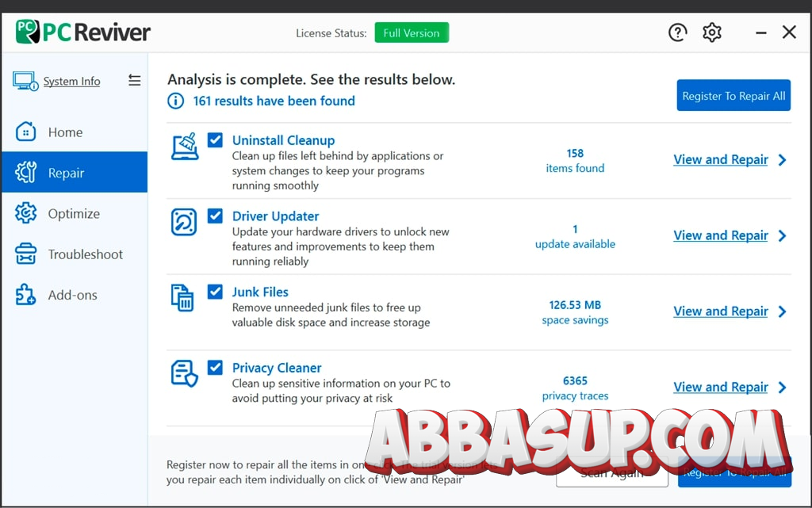Image resolution: width=812 pixels, height=508 pixels.
Task: Open the Troubleshoot section
Action: click(x=75, y=254)
